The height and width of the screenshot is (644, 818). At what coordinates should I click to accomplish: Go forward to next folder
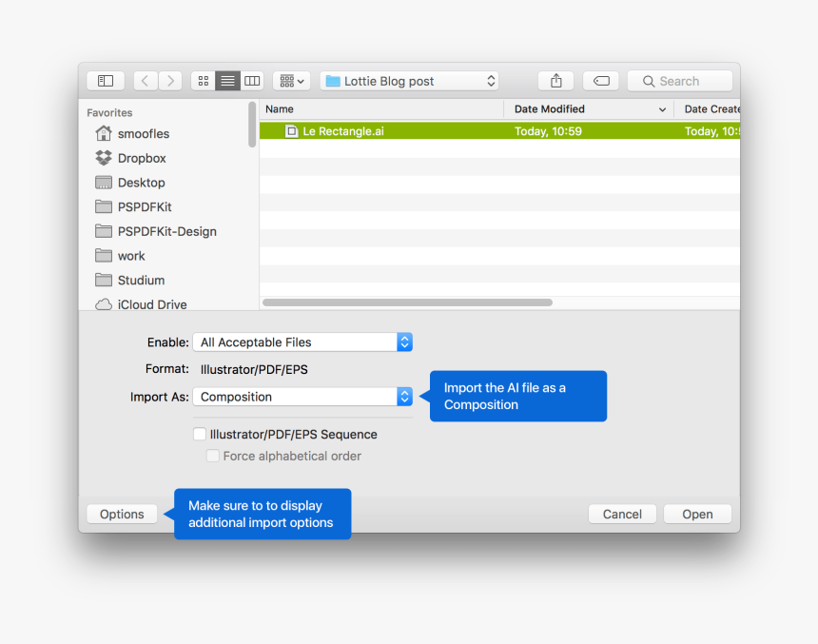click(170, 81)
